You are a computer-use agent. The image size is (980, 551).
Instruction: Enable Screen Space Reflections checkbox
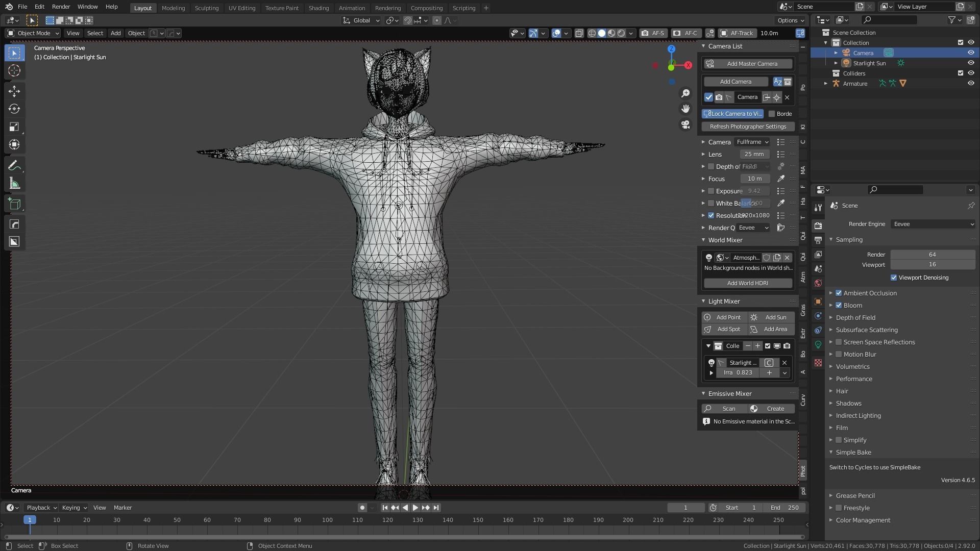point(839,342)
